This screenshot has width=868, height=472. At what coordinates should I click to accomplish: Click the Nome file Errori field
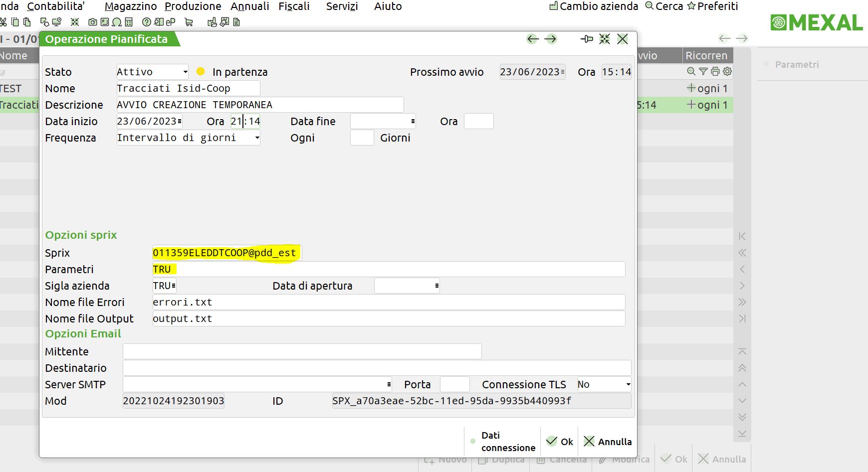(x=388, y=302)
